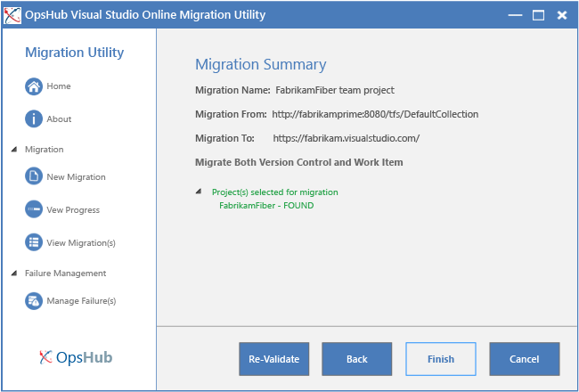Image resolution: width=579 pixels, height=392 pixels.
Task: Click the OpsHub logo at sidebar bottom
Action: pos(76,357)
